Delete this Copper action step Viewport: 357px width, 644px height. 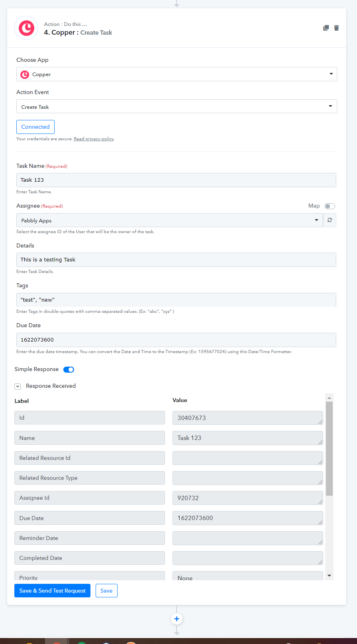(336, 28)
